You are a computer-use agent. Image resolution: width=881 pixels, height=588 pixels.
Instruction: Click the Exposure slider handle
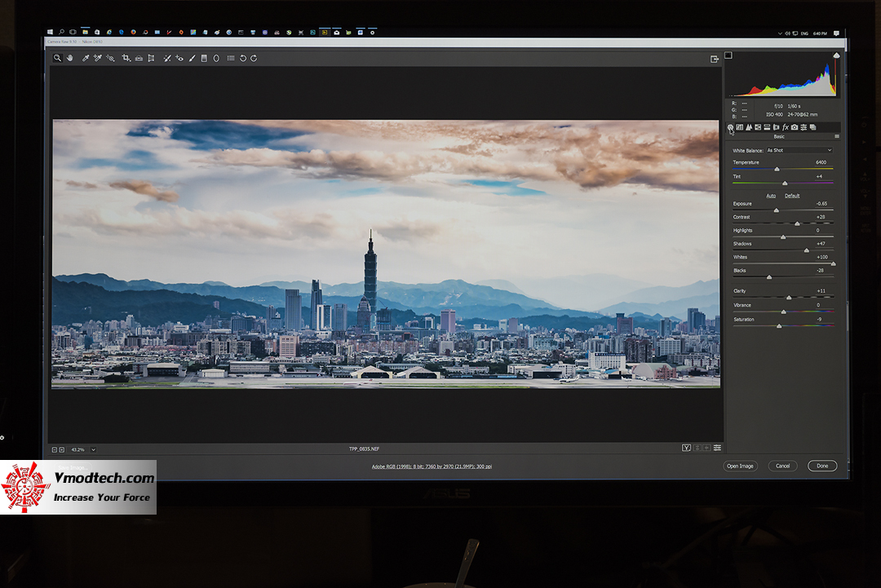tap(777, 210)
